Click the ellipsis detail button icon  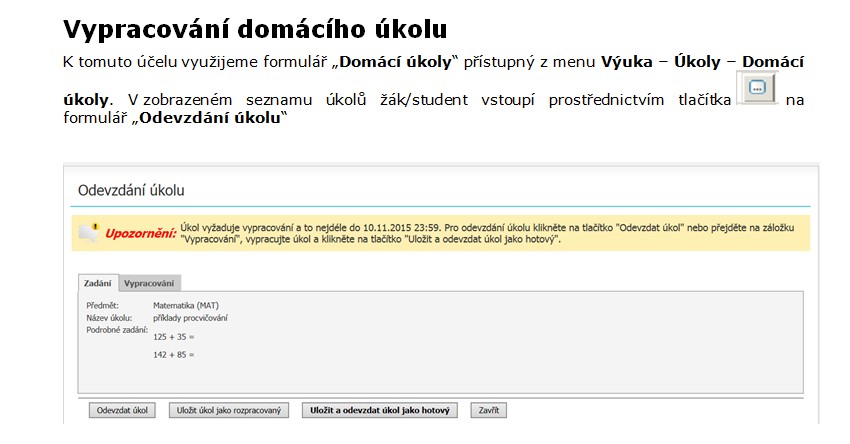click(x=756, y=89)
